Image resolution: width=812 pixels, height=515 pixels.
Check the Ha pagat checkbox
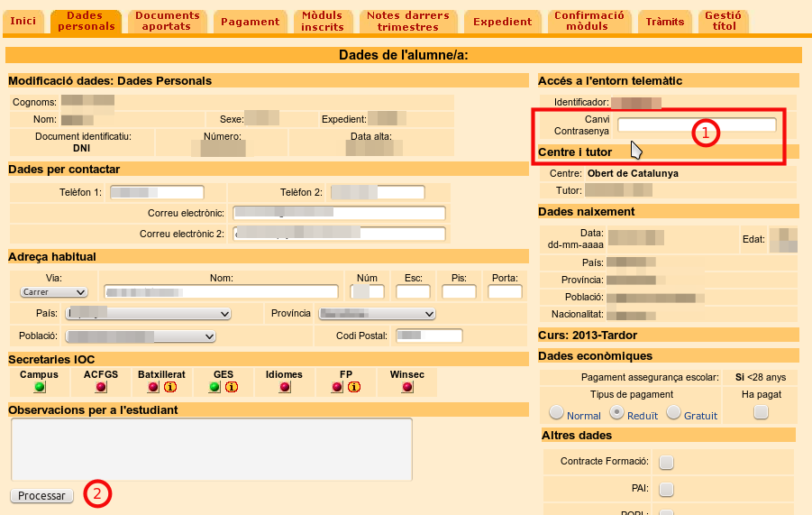pyautogui.click(x=761, y=412)
